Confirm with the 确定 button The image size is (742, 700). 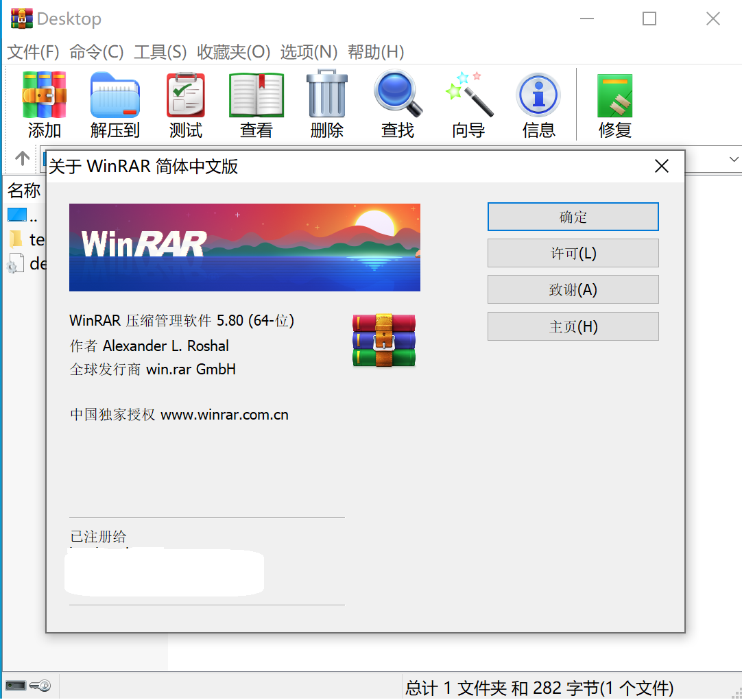[x=573, y=217]
